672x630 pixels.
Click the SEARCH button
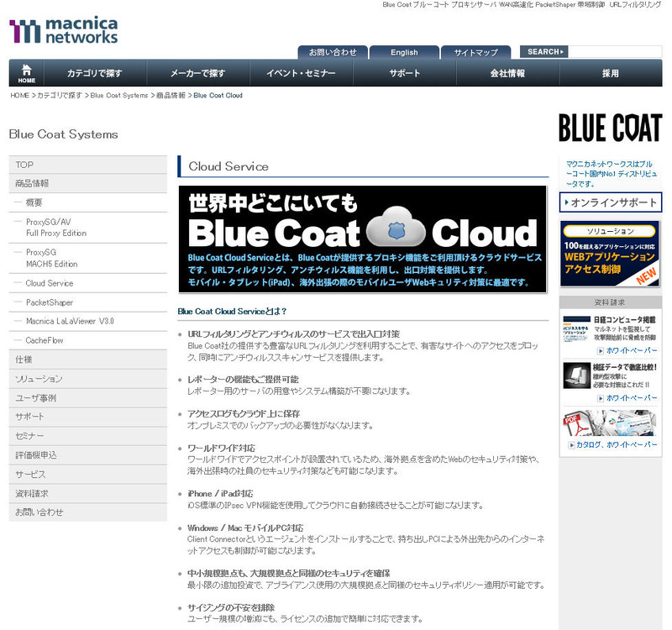[545, 52]
